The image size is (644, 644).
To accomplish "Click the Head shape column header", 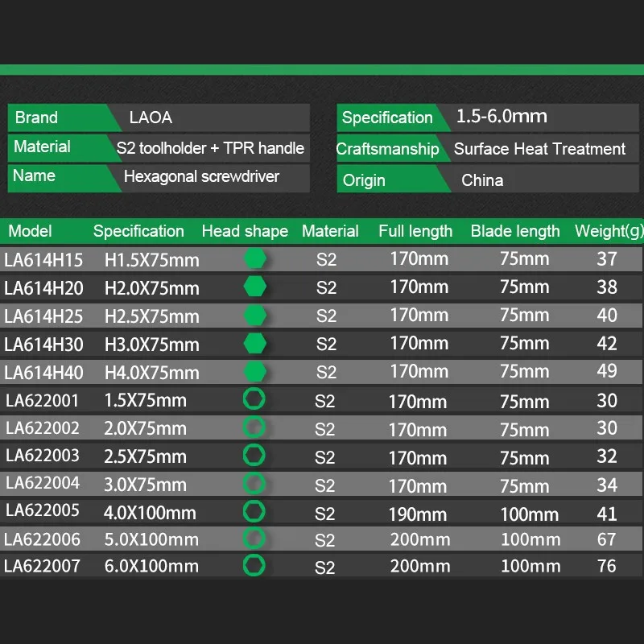I will click(245, 231).
